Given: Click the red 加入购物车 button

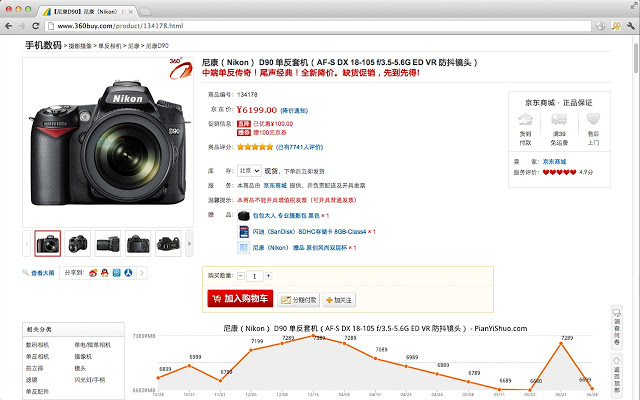Looking at the screenshot, I should tap(240, 299).
